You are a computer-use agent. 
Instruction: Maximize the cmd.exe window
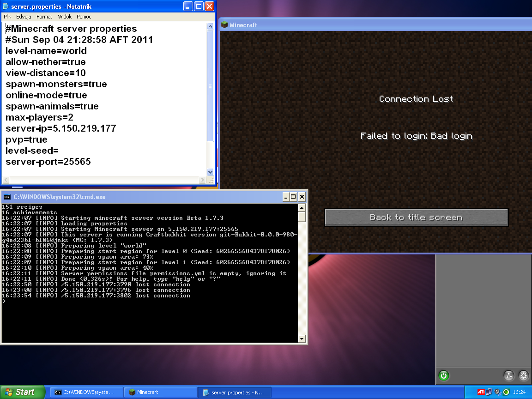coord(294,197)
